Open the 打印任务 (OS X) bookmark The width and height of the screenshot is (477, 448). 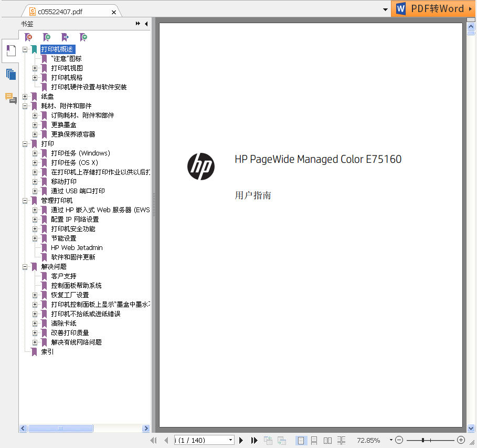(x=75, y=163)
